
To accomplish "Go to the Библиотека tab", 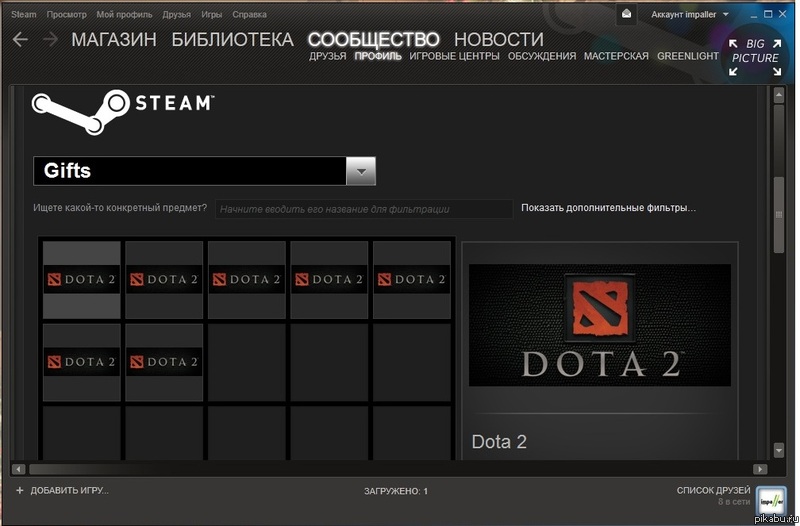I will click(232, 40).
